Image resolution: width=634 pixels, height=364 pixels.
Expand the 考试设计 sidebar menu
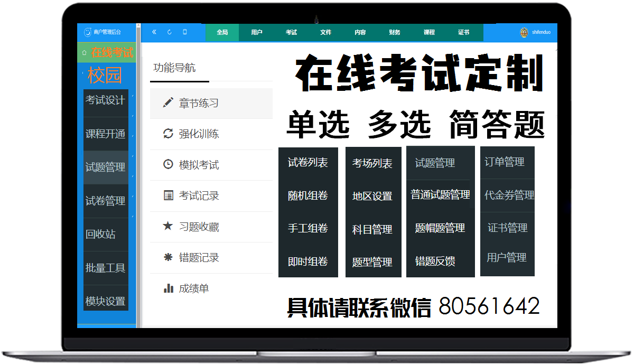pos(106,100)
